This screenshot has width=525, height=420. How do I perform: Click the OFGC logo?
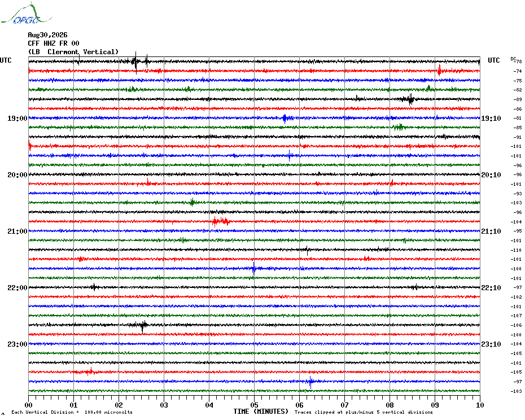[26, 14]
